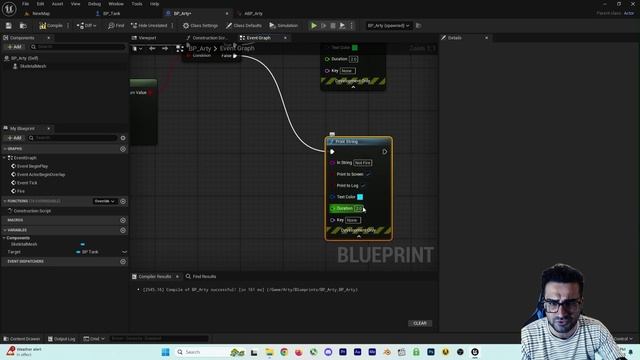Image resolution: width=640 pixels, height=360 pixels.
Task: Open compile options three-dot menu
Action: coord(68,25)
